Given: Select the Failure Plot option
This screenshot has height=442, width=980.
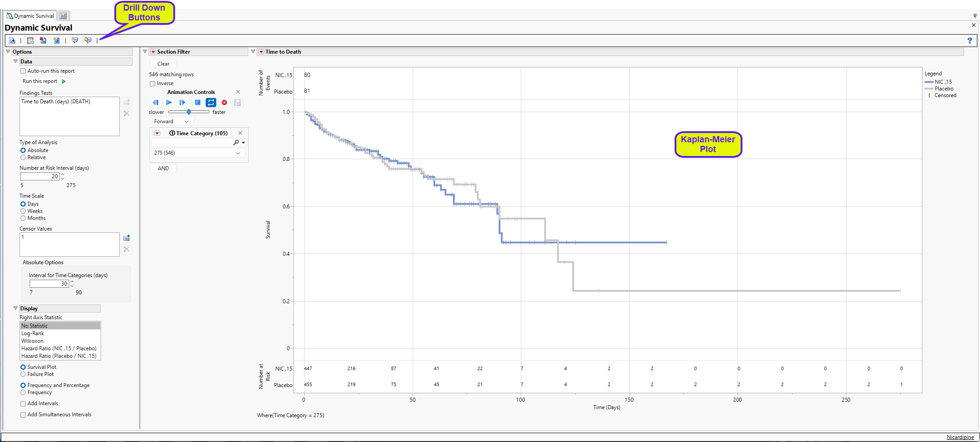Looking at the screenshot, I should [23, 374].
